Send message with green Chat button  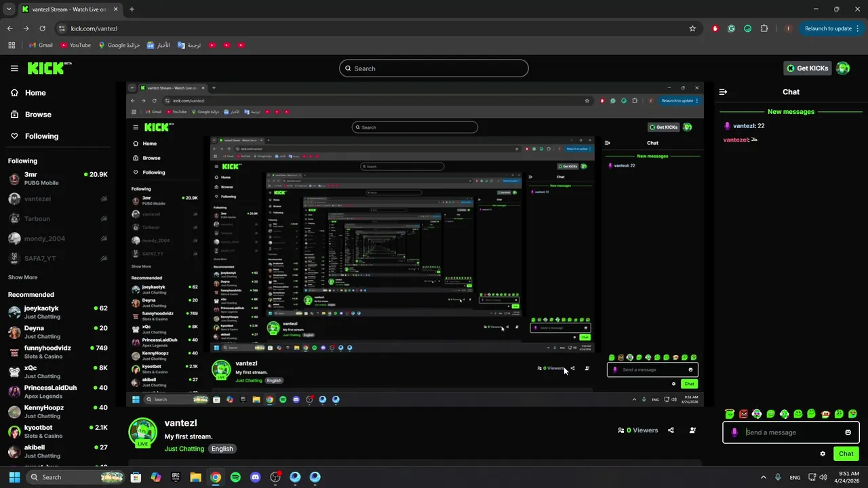846,453
